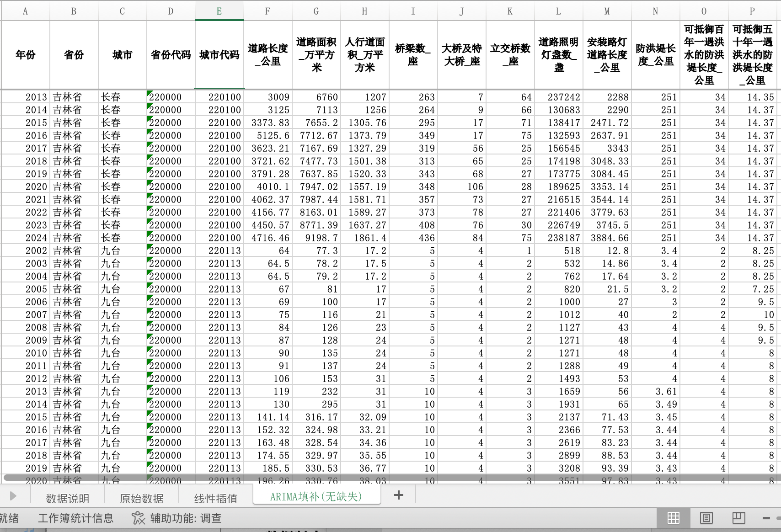Select header cell 年份
Image resolution: width=781 pixels, height=532 pixels.
(26, 55)
